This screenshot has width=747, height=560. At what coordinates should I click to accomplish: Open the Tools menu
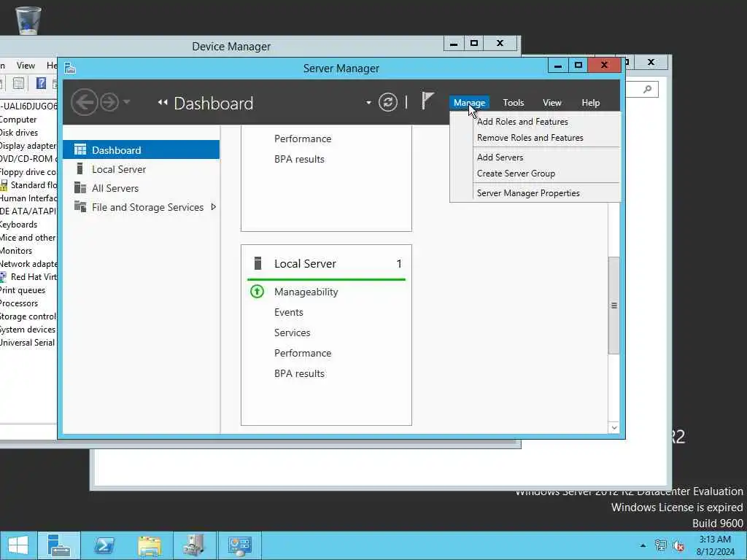pos(513,103)
